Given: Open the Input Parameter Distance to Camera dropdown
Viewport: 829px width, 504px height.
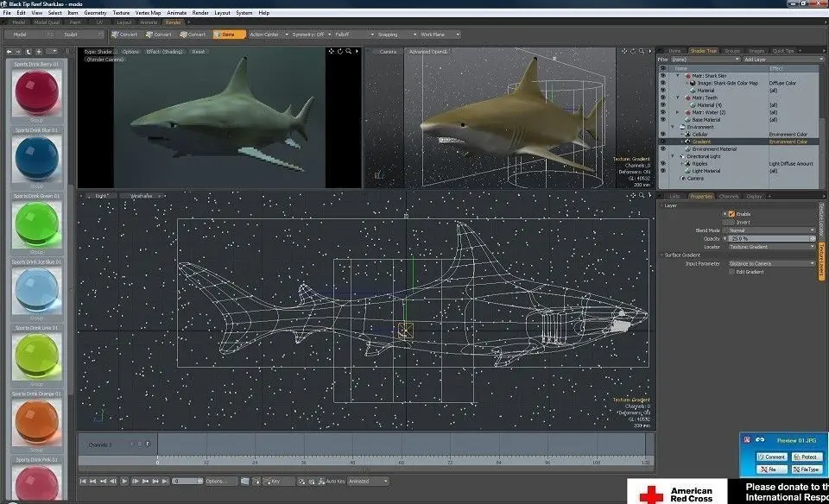Looking at the screenshot, I should pos(771,263).
